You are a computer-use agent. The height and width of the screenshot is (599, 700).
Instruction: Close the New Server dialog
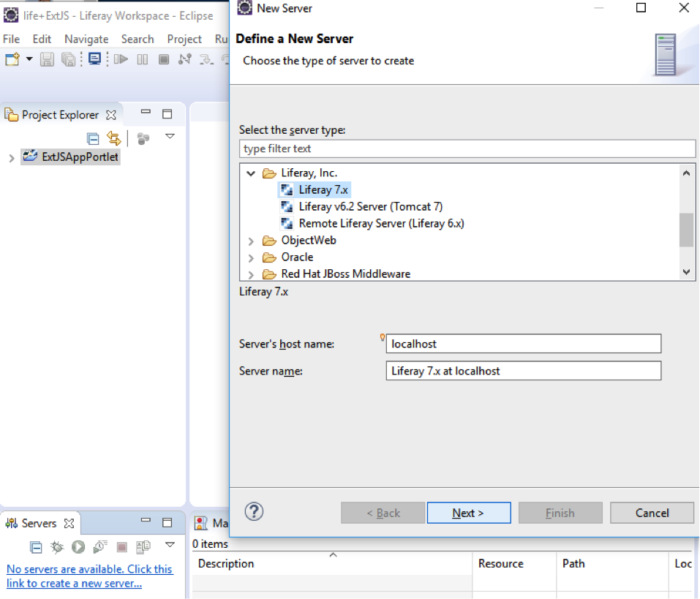pos(683,8)
